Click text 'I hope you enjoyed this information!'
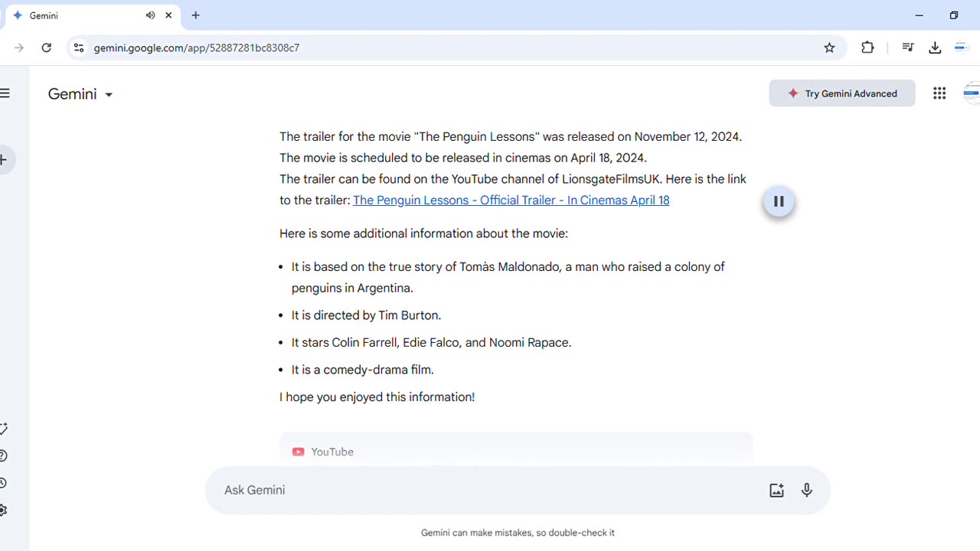Viewport: 980px width, 551px height. (x=377, y=397)
